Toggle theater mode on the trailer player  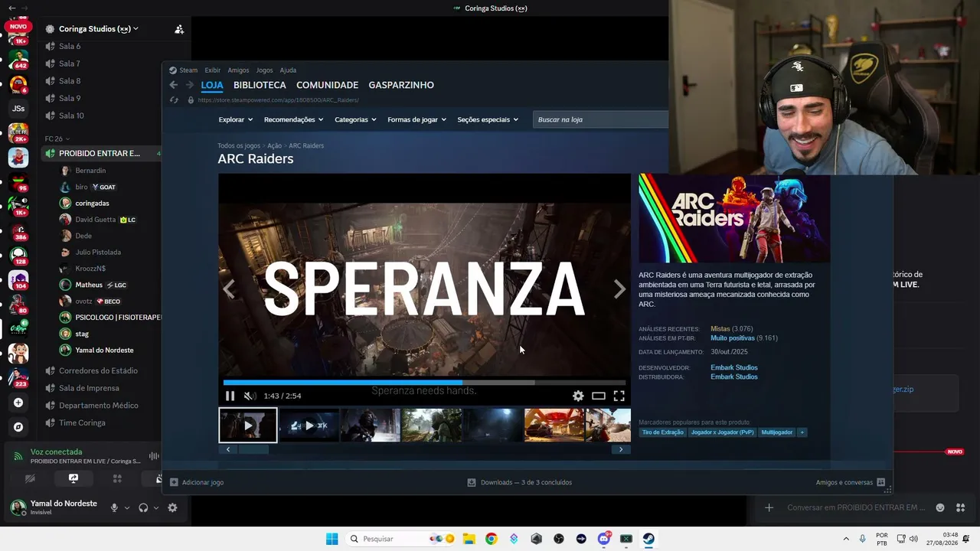pos(599,396)
